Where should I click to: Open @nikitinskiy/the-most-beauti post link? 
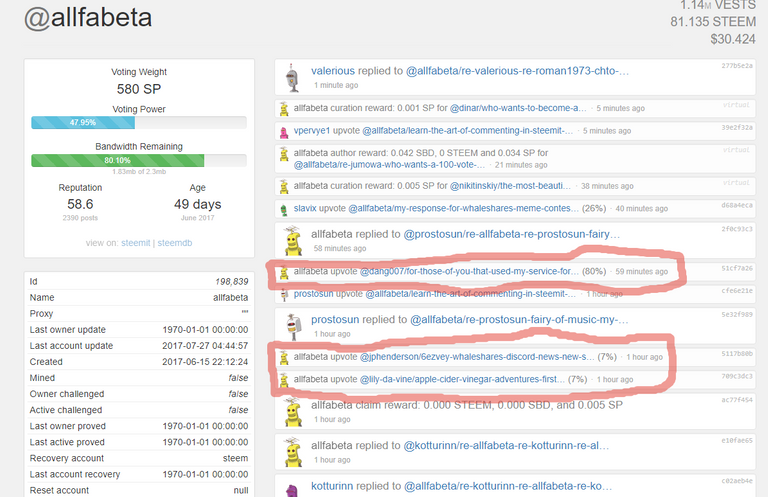pyautogui.click(x=510, y=186)
